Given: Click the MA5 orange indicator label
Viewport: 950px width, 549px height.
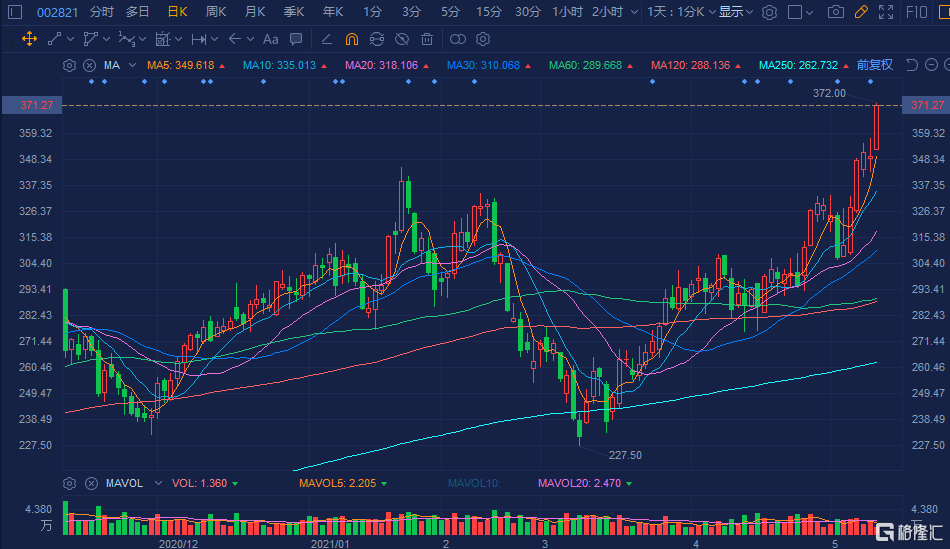Looking at the screenshot, I should pyautogui.click(x=181, y=65).
